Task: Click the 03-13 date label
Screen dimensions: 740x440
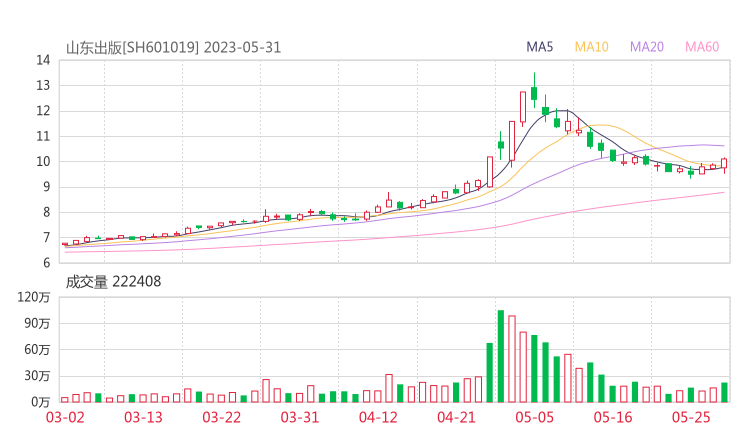Action: point(143,417)
